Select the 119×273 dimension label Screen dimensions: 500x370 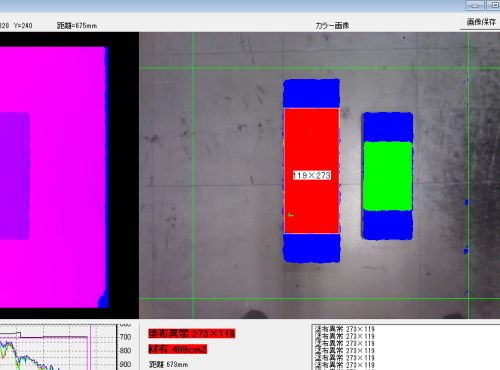click(312, 175)
